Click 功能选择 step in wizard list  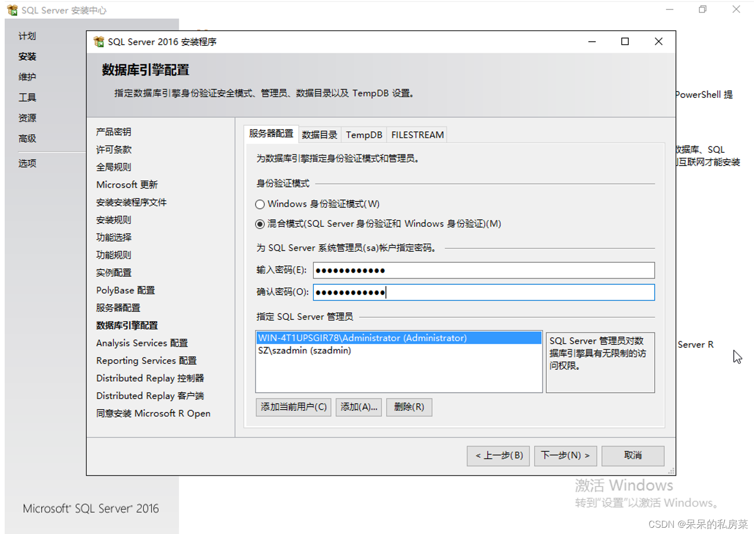click(113, 238)
